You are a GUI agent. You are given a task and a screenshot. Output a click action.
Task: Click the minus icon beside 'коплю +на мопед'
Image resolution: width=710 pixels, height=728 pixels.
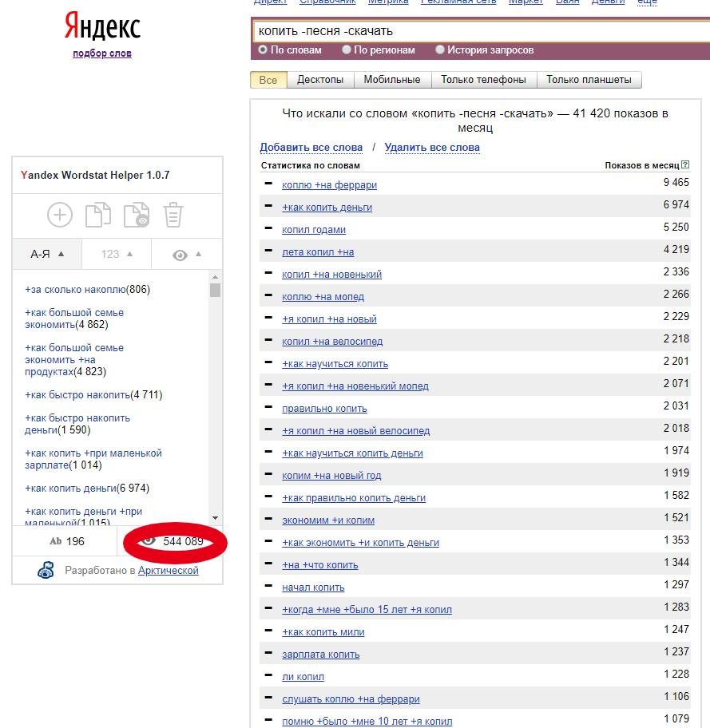pos(268,295)
